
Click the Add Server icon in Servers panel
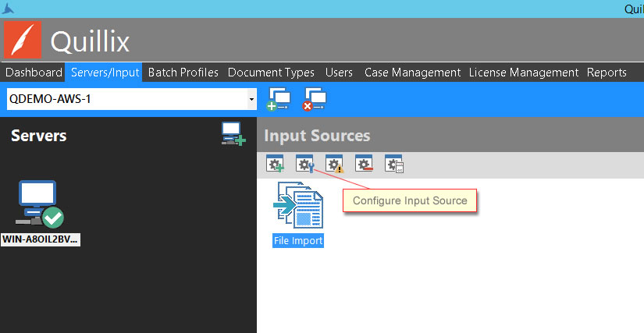point(233,133)
